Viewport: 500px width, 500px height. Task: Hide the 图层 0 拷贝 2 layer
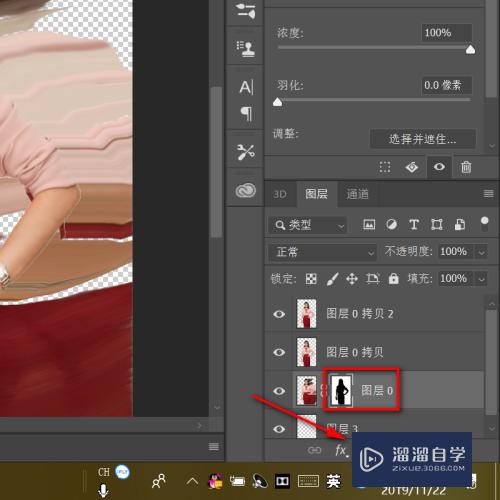click(279, 314)
